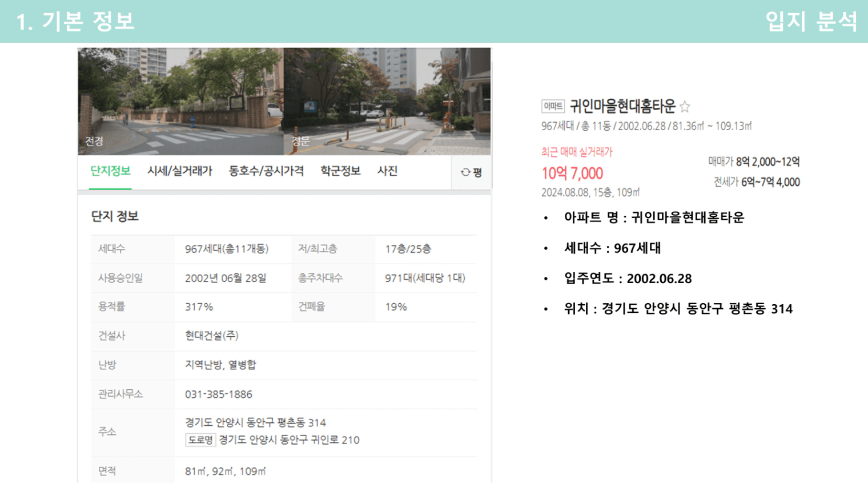This screenshot has width=868, height=488.
Task: Click the address 경기도 안양시 동안구 평촌동 314 in table
Action: point(255,423)
